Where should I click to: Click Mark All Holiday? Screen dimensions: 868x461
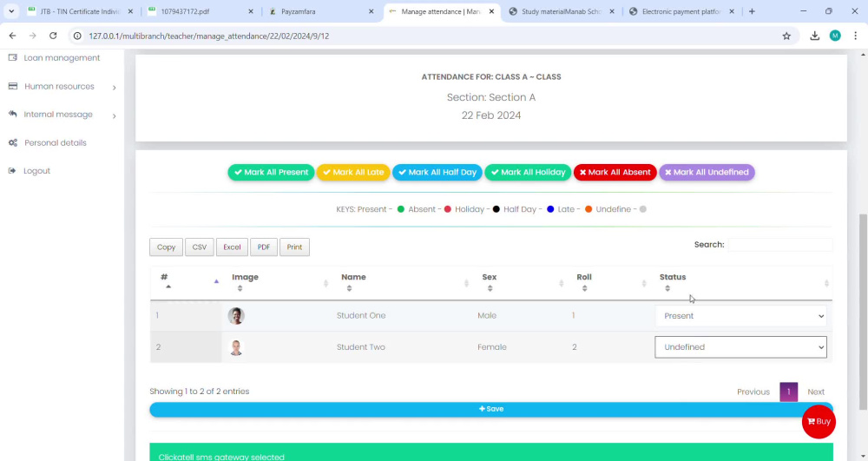pos(528,172)
